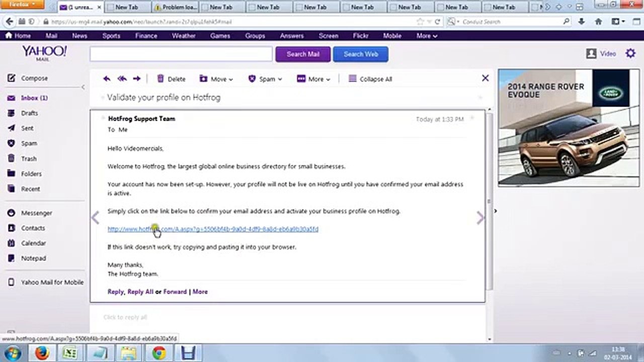The width and height of the screenshot is (644, 362).
Task: Open the Trash folder
Action: point(22,158)
